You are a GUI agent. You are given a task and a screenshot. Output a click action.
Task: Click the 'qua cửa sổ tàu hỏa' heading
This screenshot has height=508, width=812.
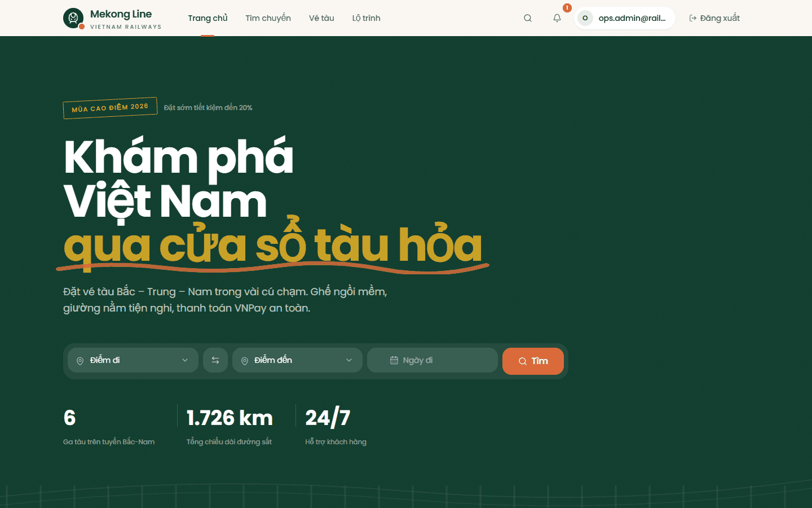coord(273,246)
